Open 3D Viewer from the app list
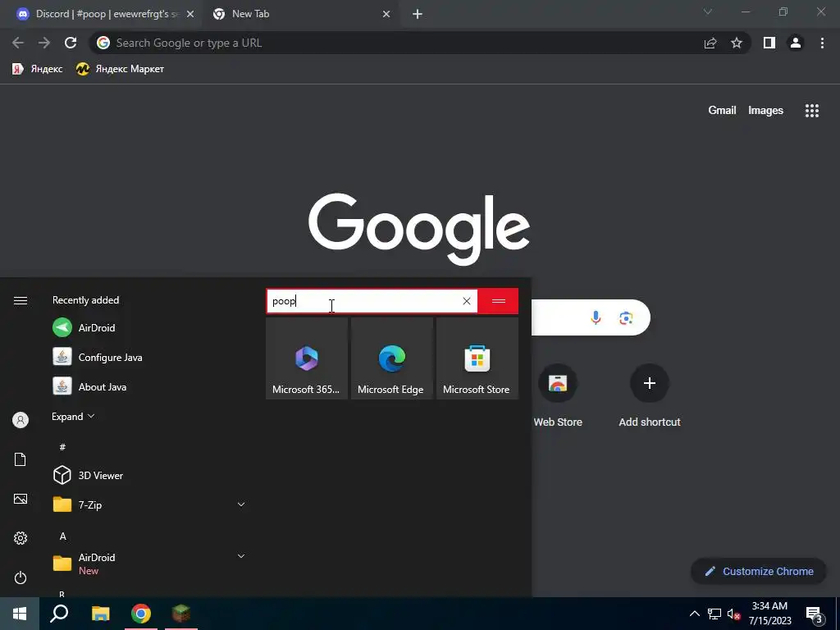The height and width of the screenshot is (630, 840). tap(88, 475)
